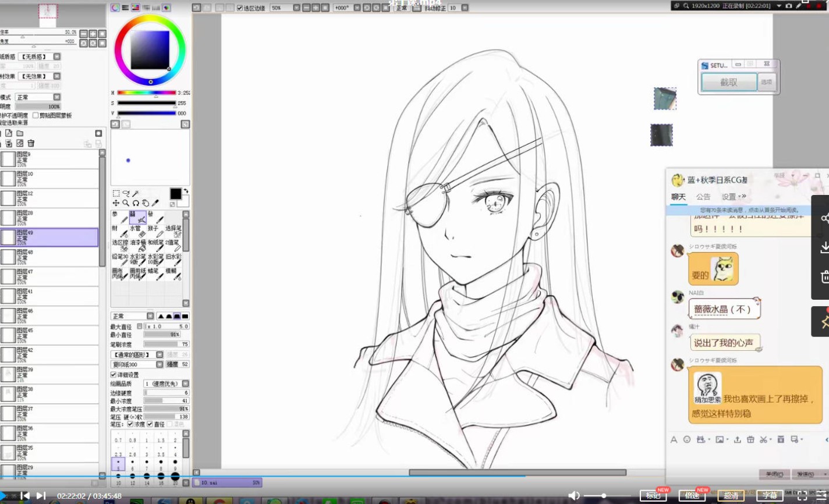Select the rectangular selection tool

coord(116,194)
